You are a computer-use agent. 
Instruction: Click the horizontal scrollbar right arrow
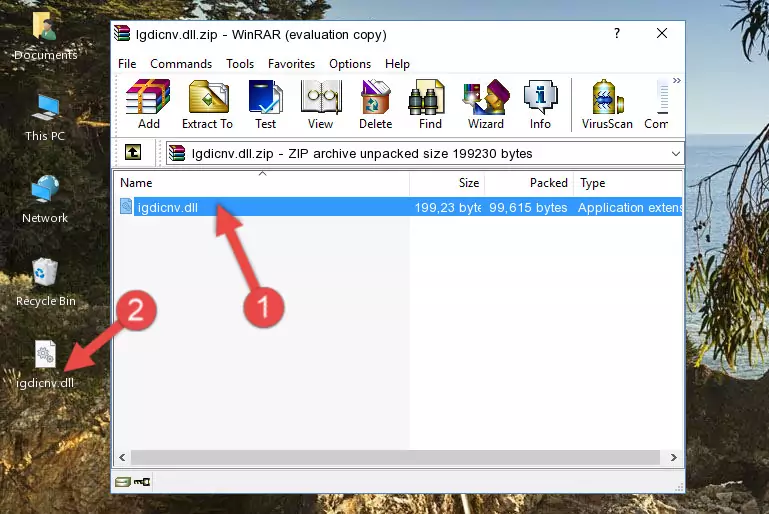[x=674, y=457]
